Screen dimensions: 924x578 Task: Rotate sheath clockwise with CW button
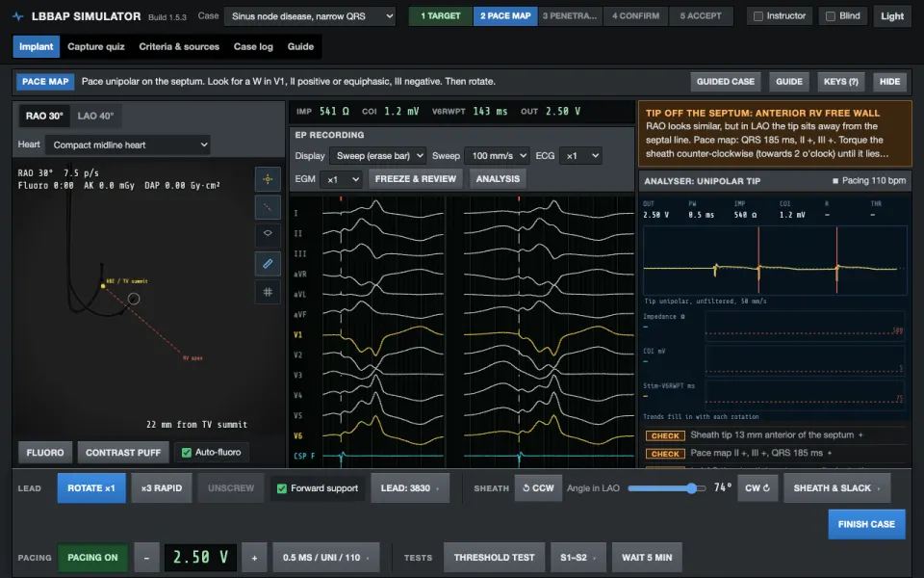(757, 488)
